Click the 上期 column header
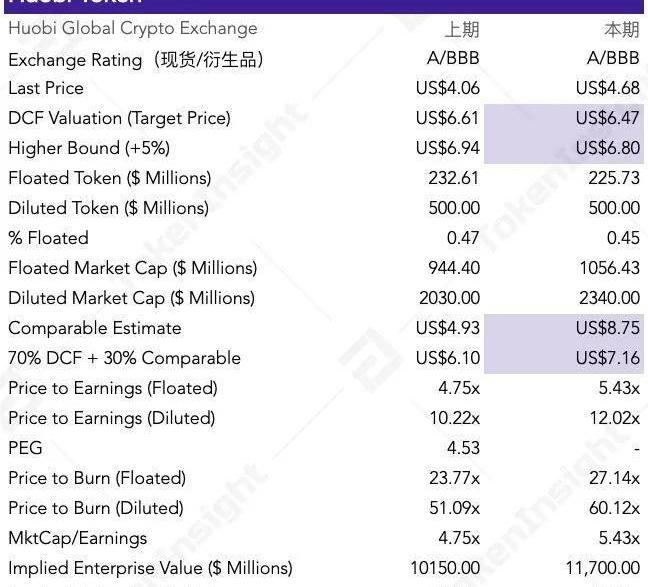The width and height of the screenshot is (648, 587). pos(461,29)
